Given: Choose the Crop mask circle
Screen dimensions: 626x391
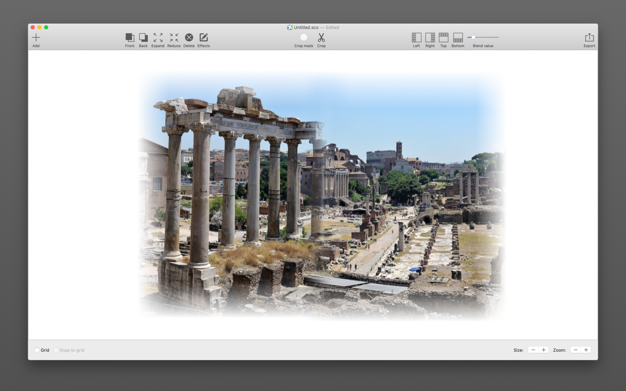Looking at the screenshot, I should tap(304, 38).
